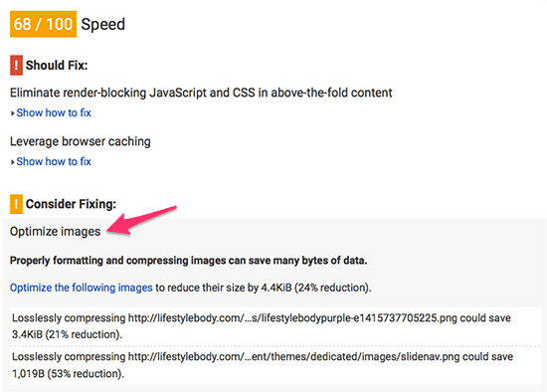
Task: Click the 4.4KiB (24% reduction) summary text
Action: 315,288
